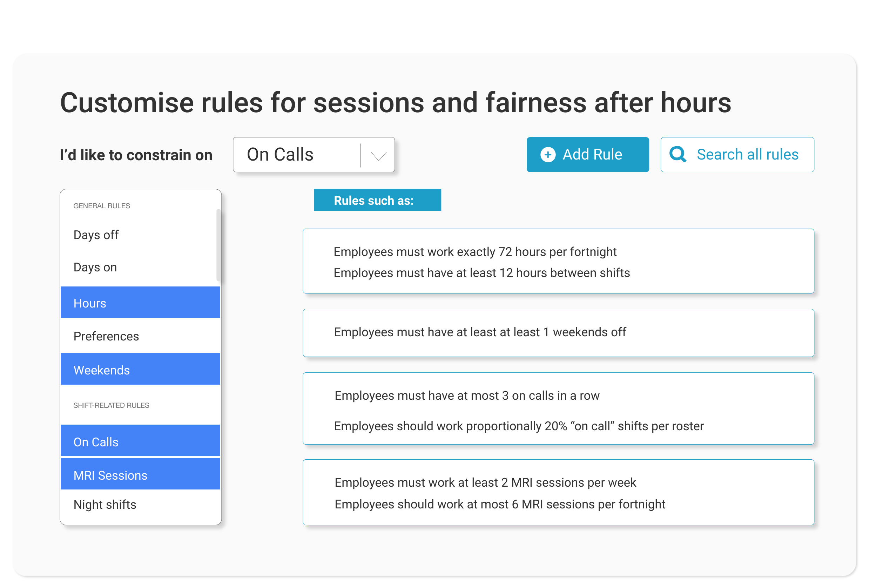
Task: Expand the General Rules section chevron
Action: coord(102,205)
